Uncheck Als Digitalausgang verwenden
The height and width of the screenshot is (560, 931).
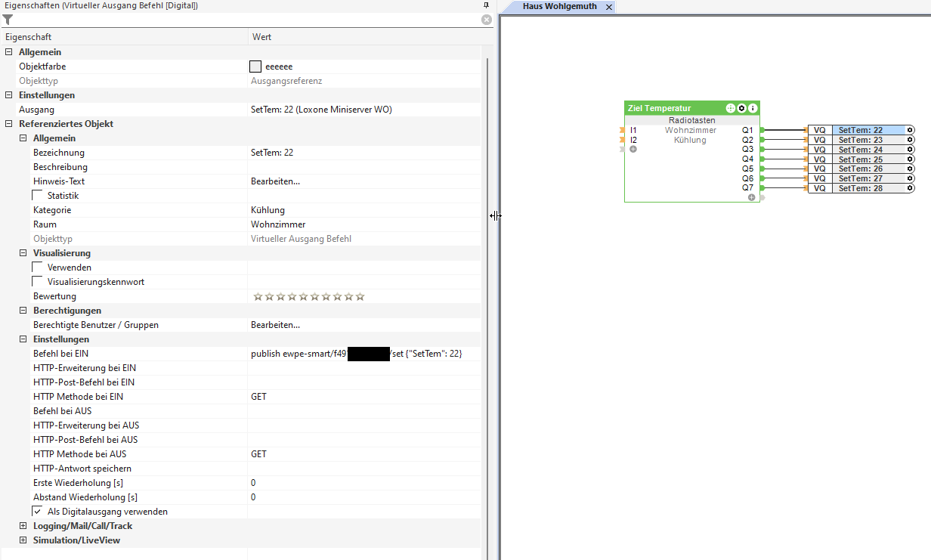(x=38, y=512)
